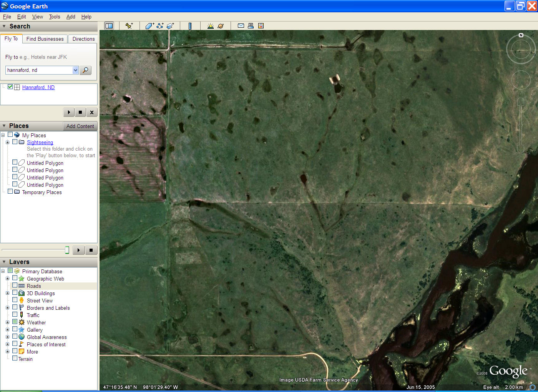The image size is (538, 392).
Task: Click the Global Awareness globe icon
Action: [22, 337]
